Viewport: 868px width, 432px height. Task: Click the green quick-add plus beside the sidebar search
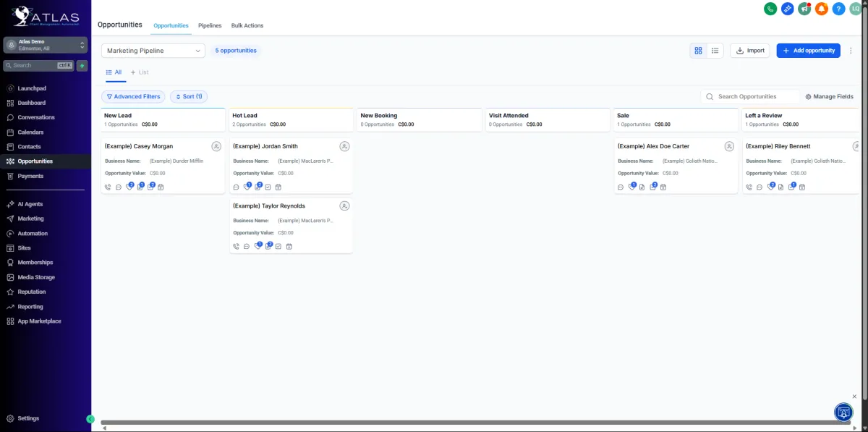pyautogui.click(x=82, y=65)
